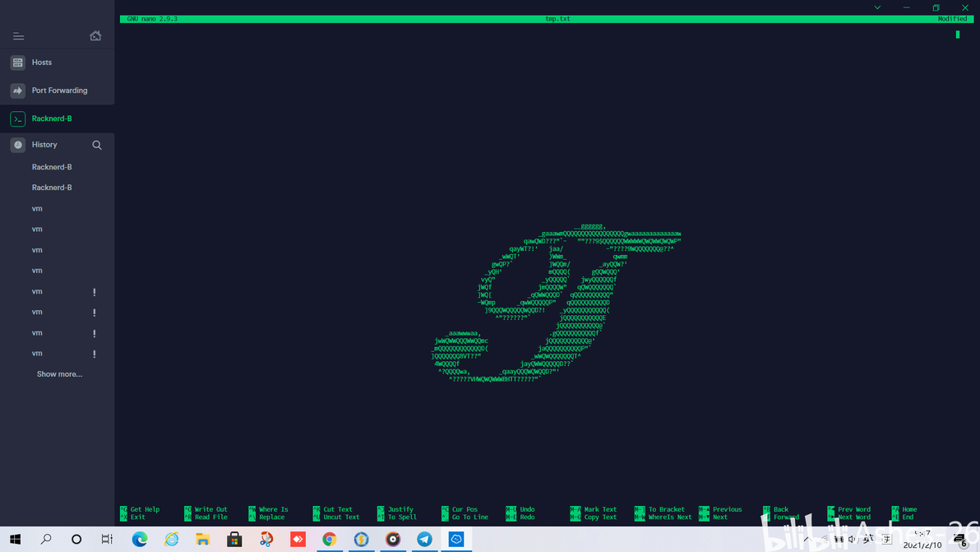Click the Port Forwarding arrow icon
The height and width of the screenshot is (552, 980).
(17, 90)
